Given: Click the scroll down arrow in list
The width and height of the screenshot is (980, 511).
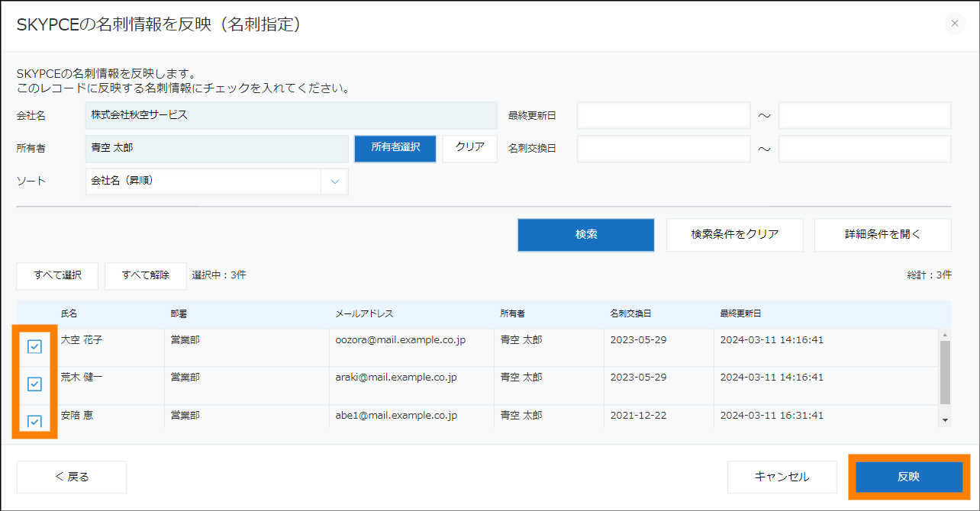Looking at the screenshot, I should [x=945, y=419].
